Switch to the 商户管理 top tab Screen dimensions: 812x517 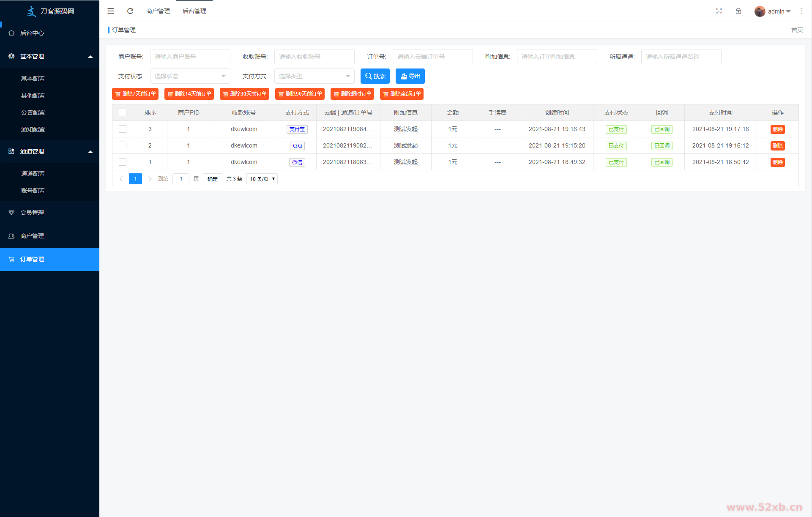158,11
